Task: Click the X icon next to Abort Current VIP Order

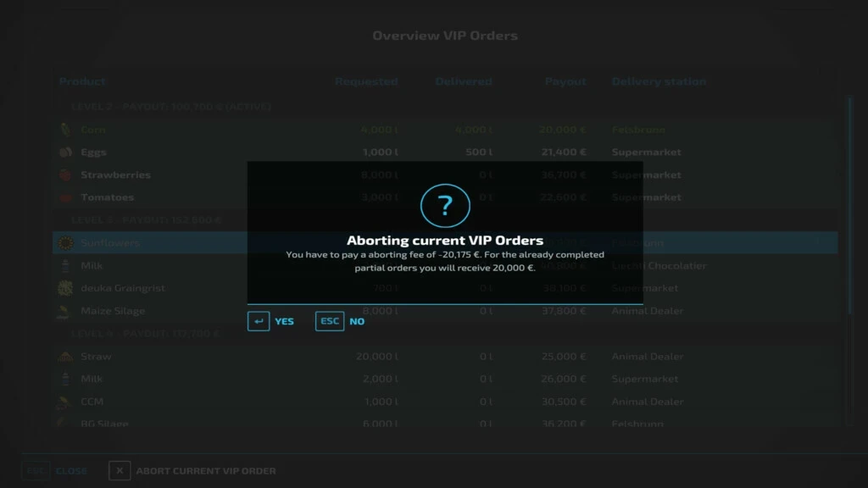Action: pyautogui.click(x=120, y=470)
